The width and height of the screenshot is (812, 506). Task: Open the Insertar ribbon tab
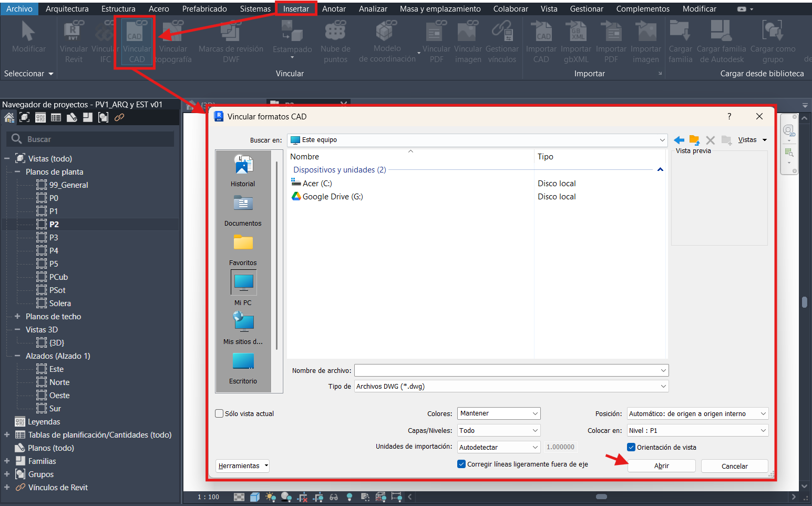pyautogui.click(x=296, y=9)
